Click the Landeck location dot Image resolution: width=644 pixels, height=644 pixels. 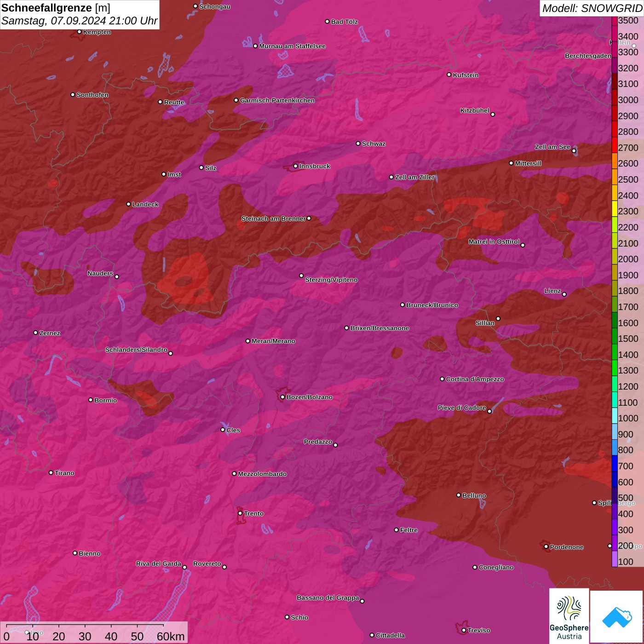coord(129,204)
